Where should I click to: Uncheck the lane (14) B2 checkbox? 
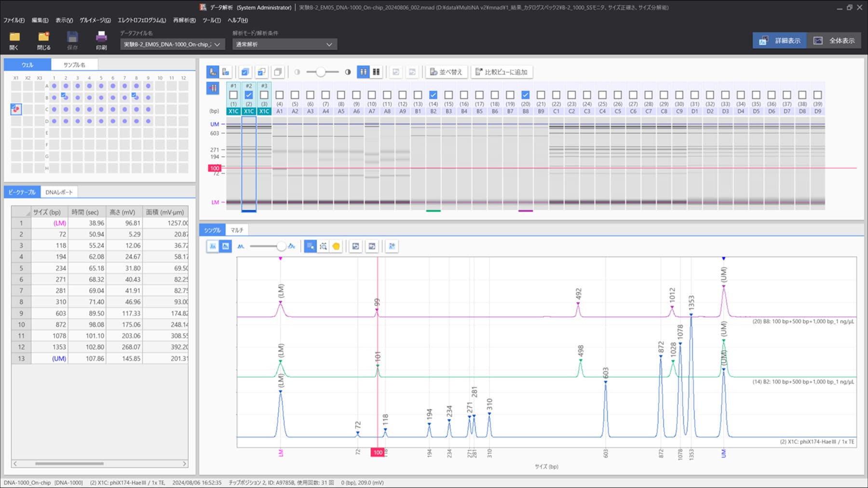tap(433, 95)
